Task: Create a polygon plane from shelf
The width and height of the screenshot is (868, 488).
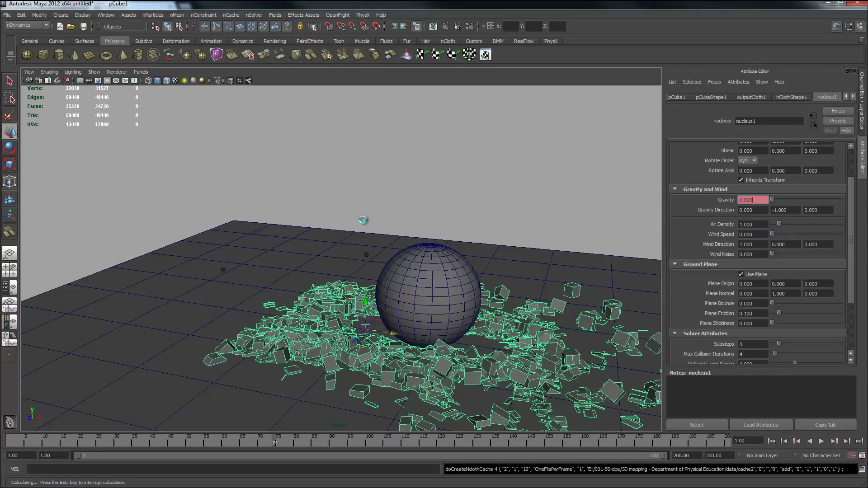Action: click(90, 55)
